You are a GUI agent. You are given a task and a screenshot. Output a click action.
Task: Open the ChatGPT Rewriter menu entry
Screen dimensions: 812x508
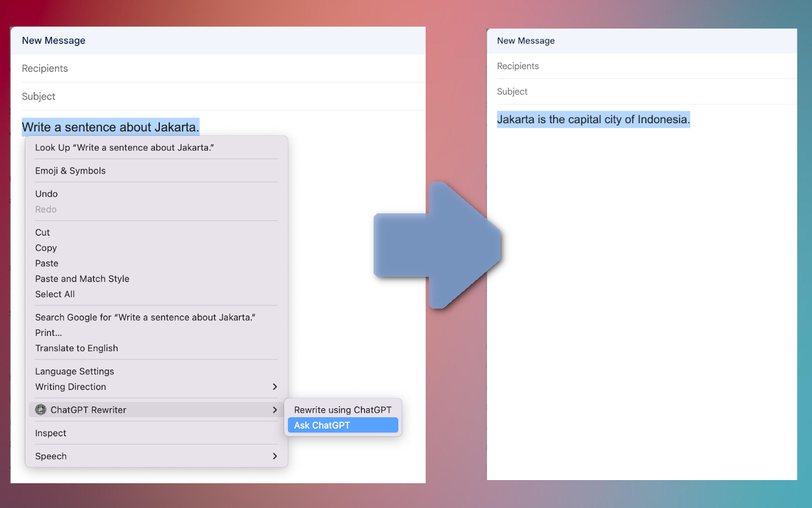coord(156,410)
